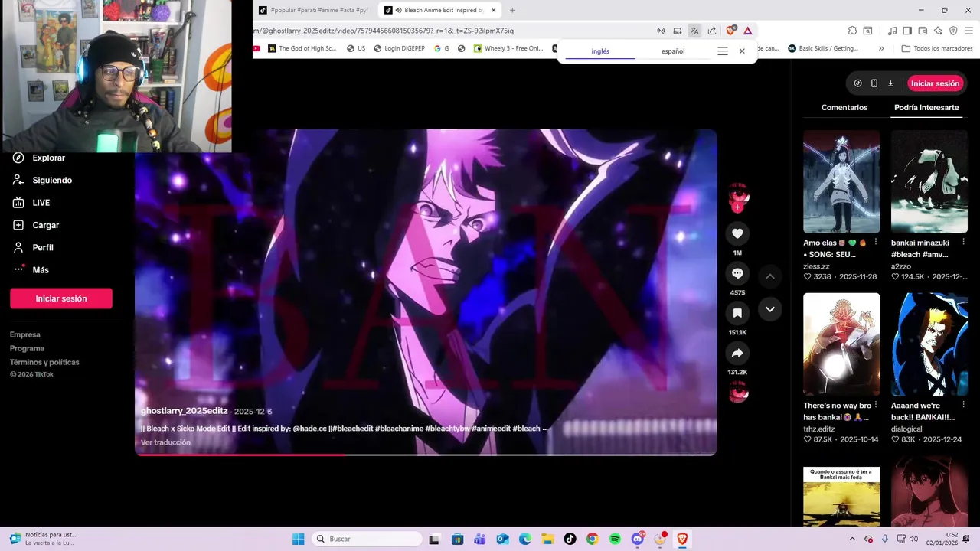Open the LIVE section
This screenshot has height=551, width=980.
tap(32, 203)
